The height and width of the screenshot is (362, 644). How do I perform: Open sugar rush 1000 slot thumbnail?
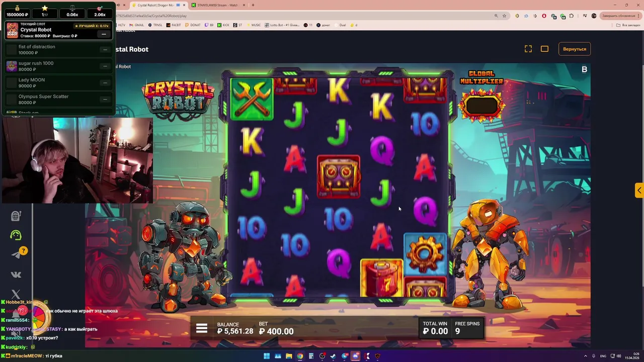point(11,66)
